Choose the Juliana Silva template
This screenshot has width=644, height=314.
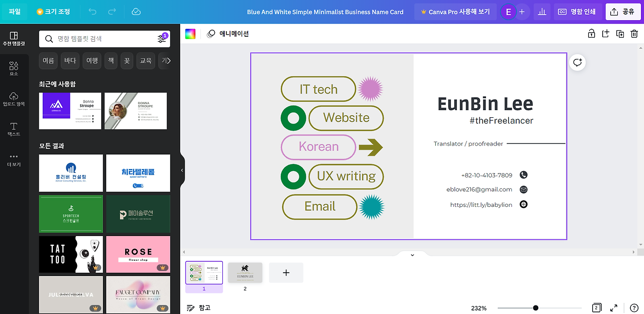[71, 295]
